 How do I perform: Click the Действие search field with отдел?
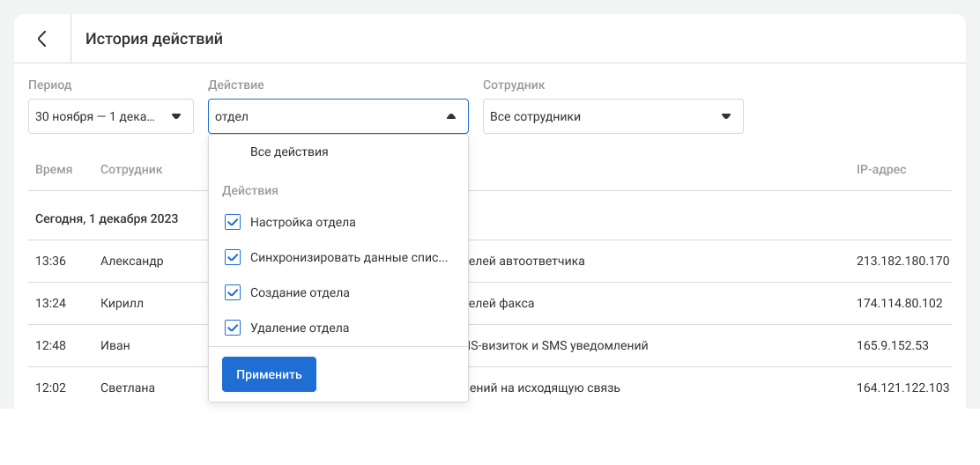click(x=322, y=116)
